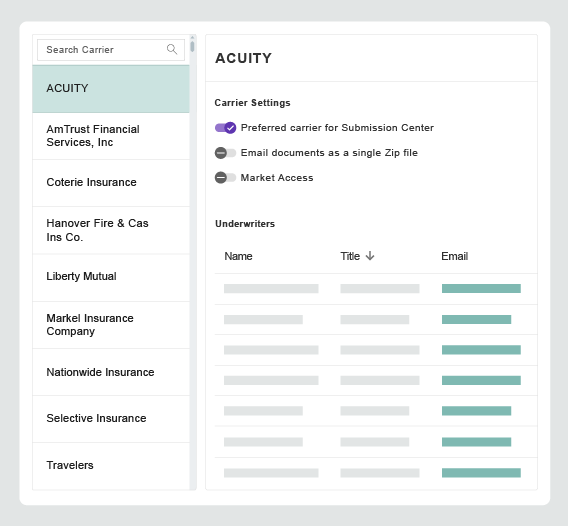Select Travelers carrier

111,466
